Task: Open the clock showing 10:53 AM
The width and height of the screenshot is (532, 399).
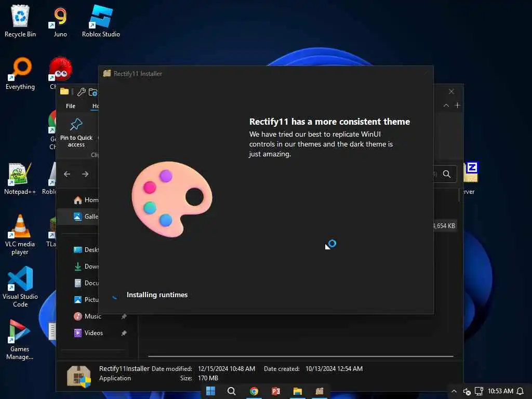Action: [500, 391]
